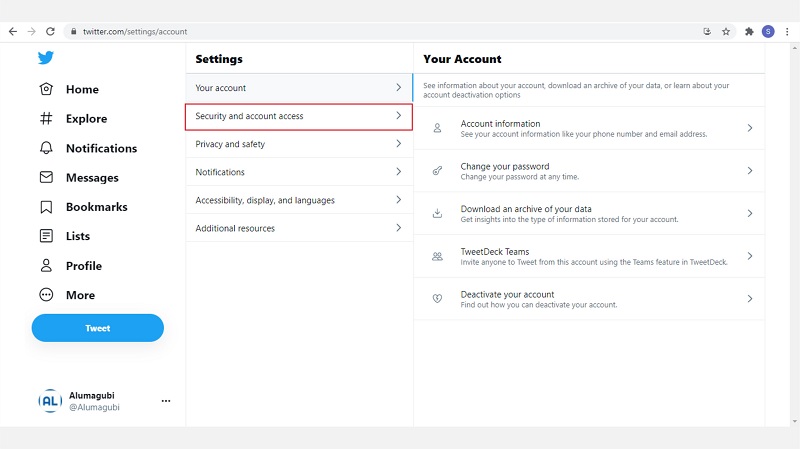Open Download an archive of your data
Viewport: 800px width, 449px height.
[x=589, y=213]
